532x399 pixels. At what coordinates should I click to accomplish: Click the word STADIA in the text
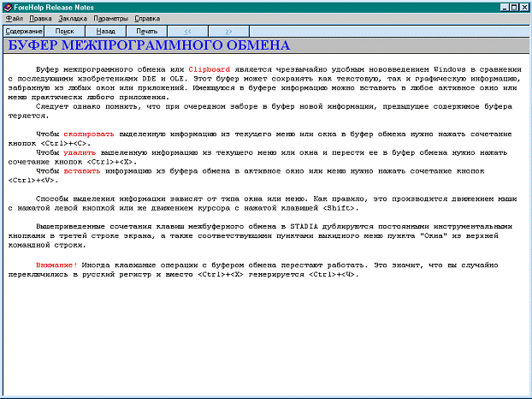tap(304, 227)
